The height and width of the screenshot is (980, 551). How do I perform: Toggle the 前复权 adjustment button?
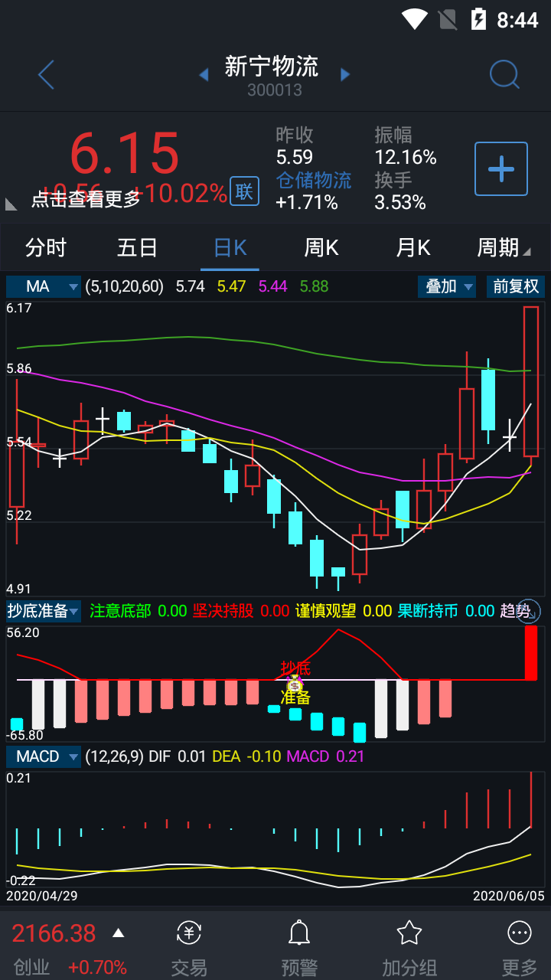516,286
